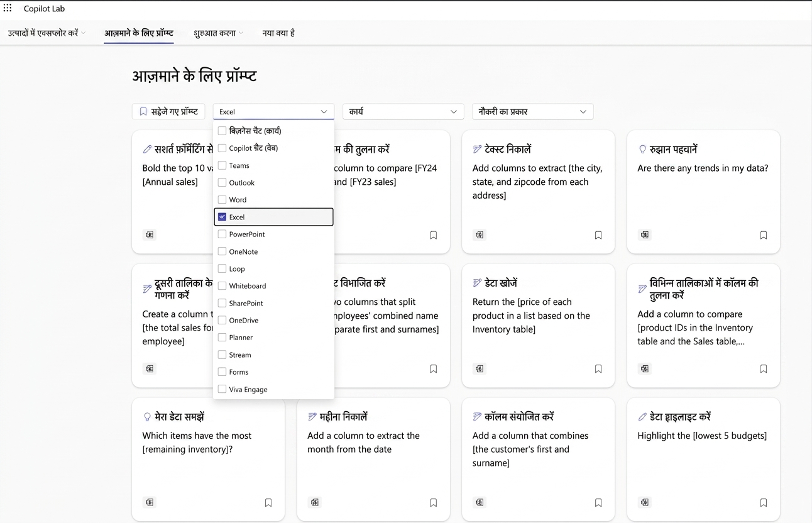Viewport: 812px width, 523px height.
Task: Open the 'टेक्स्ट निकालें' prompt card
Action: click(x=538, y=192)
